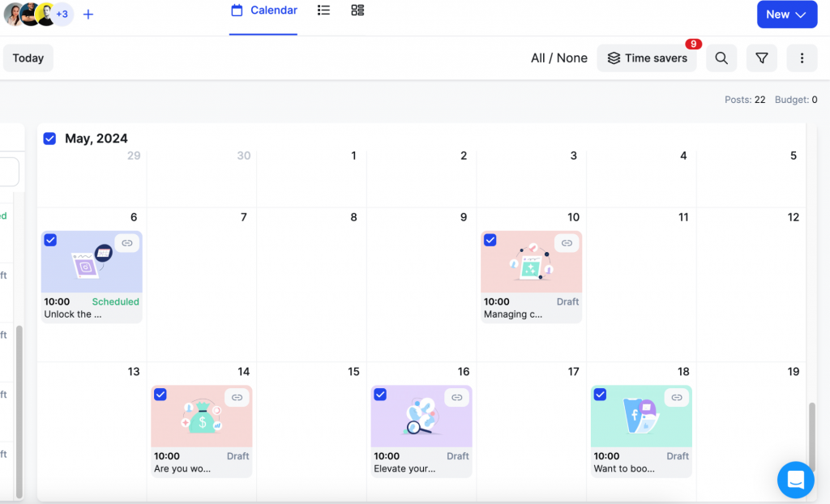Switch to the list view icon
The image size is (830, 504).
[323, 10]
